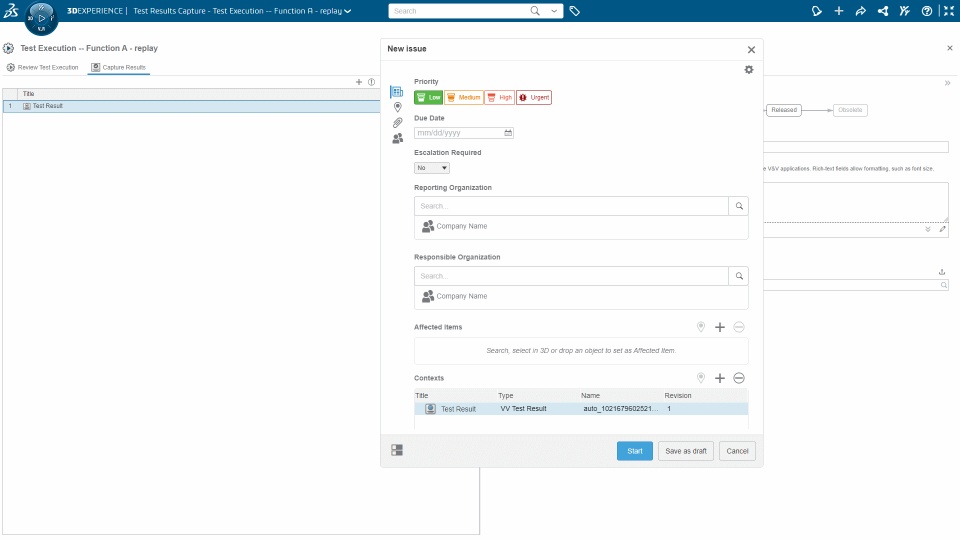Set the priority to Medium

tap(463, 97)
